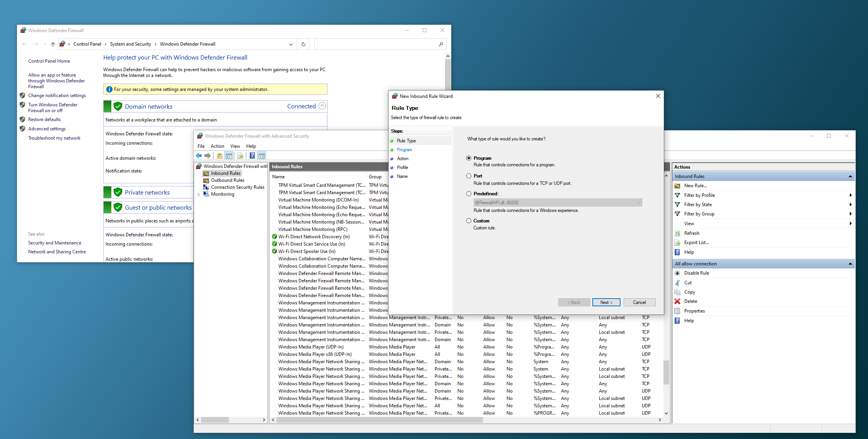868x439 pixels.
Task: Delete the rule using the red X icon
Action: [x=678, y=301]
